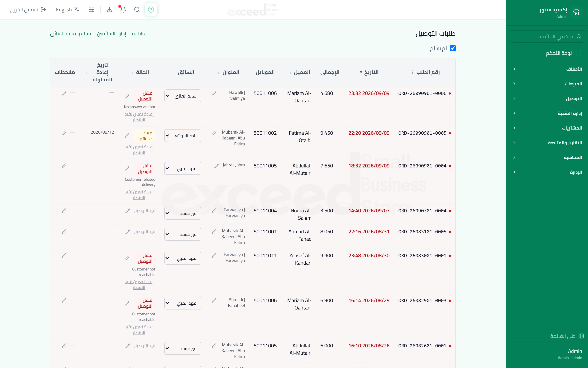Focus the بحث في القائمة search field

point(547,36)
